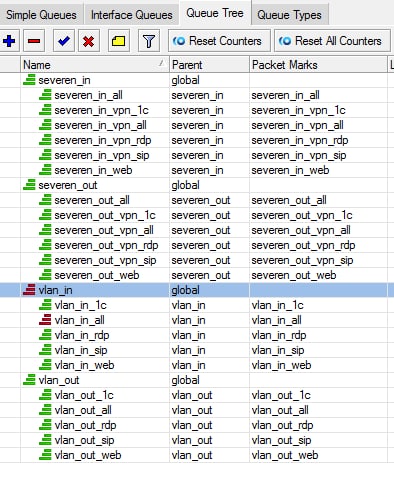Select the severen_in queue name
The height and width of the screenshot is (486, 394).
64,80
